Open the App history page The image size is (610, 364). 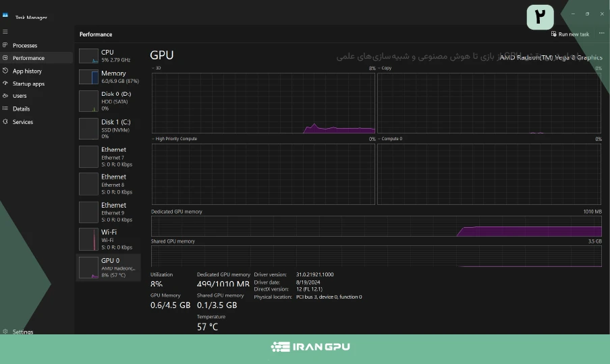click(x=27, y=71)
